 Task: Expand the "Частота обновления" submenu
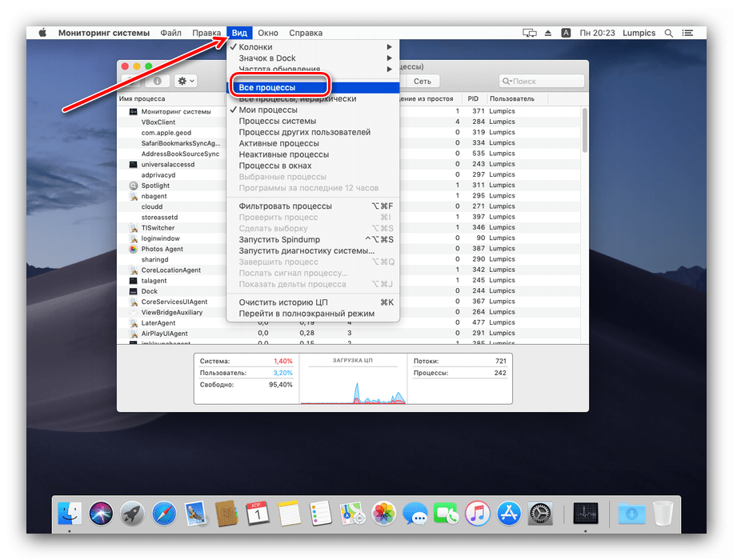coord(280,70)
